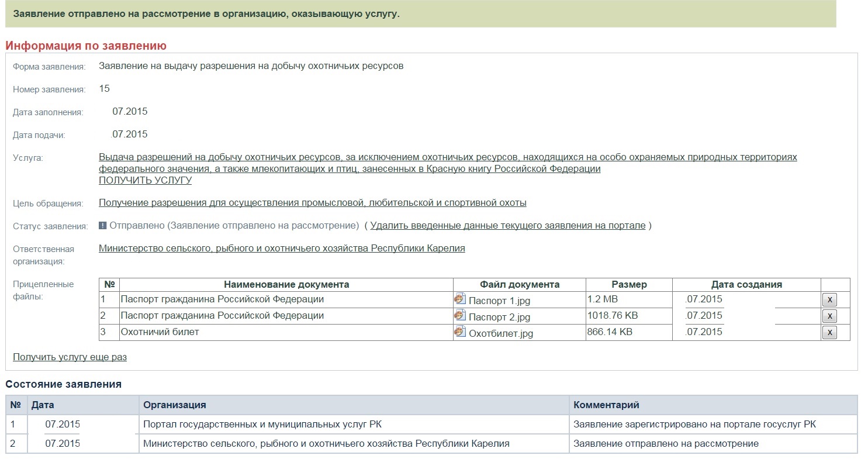
Task: Click Удалить введенные данные текущего заявления link
Action: 507,226
